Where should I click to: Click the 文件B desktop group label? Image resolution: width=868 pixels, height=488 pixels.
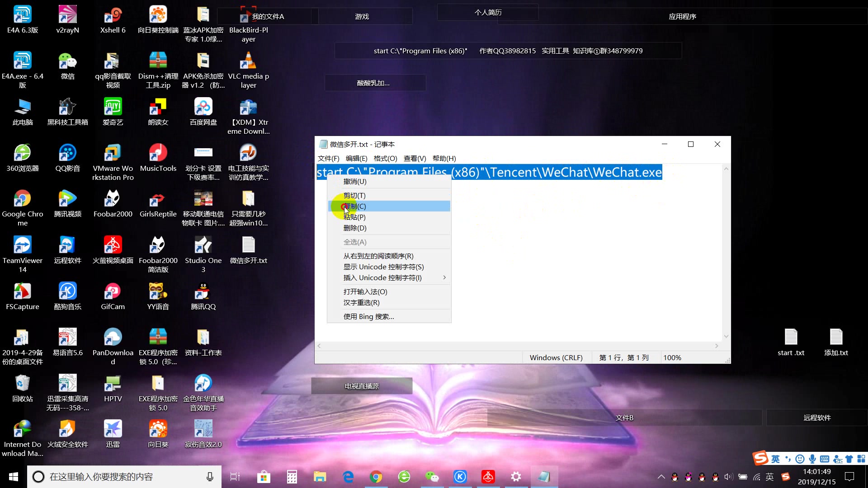[x=624, y=418]
